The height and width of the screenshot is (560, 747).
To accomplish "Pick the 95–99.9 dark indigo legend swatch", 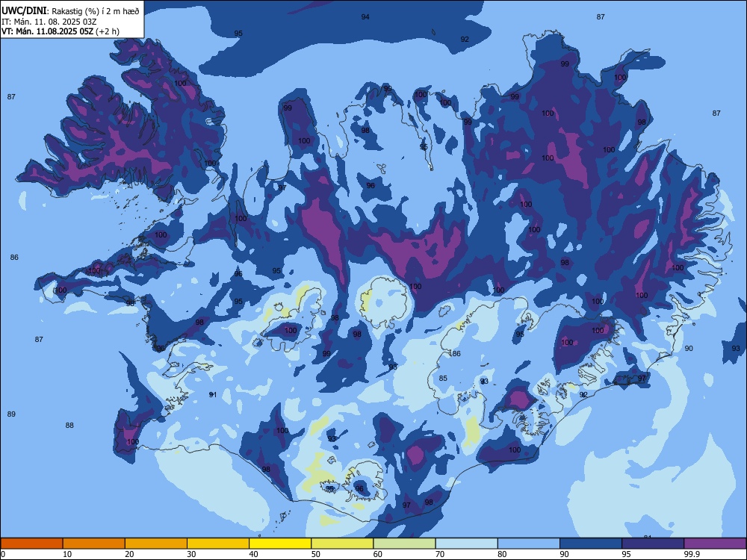I will 653,544.
